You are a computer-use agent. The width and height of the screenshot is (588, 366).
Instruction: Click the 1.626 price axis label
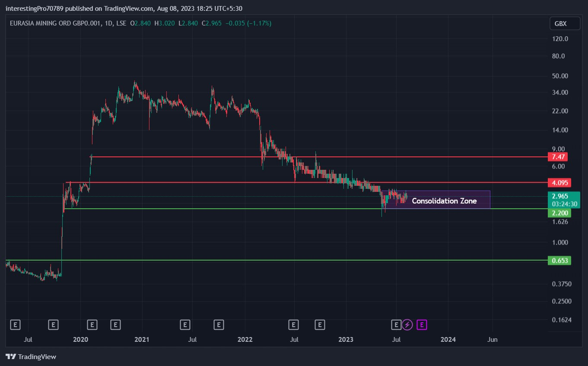click(560, 222)
